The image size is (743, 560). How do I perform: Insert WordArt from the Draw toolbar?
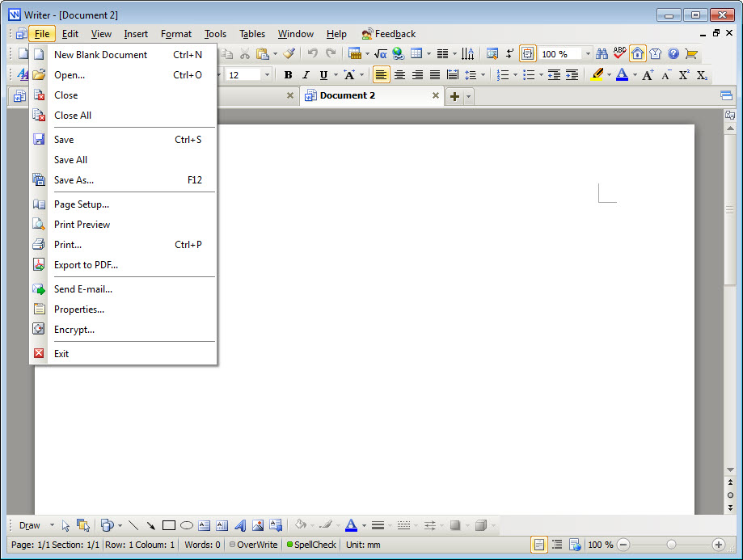pyautogui.click(x=239, y=525)
